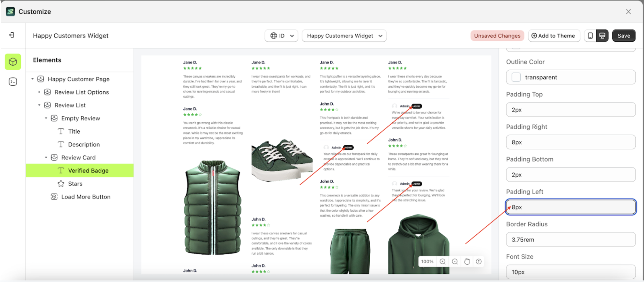Select the zoom out magnifier icon
The image size is (644, 282).
[x=454, y=262]
